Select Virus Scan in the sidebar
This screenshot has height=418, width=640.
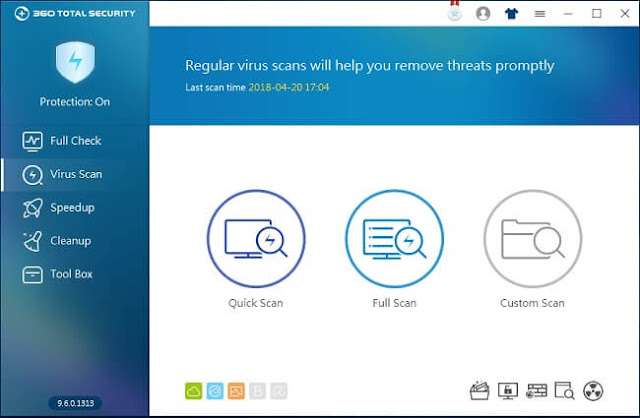[x=75, y=174]
